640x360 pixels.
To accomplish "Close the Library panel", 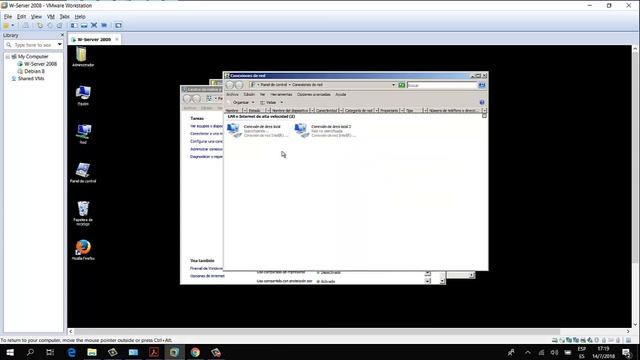I will click(62, 36).
